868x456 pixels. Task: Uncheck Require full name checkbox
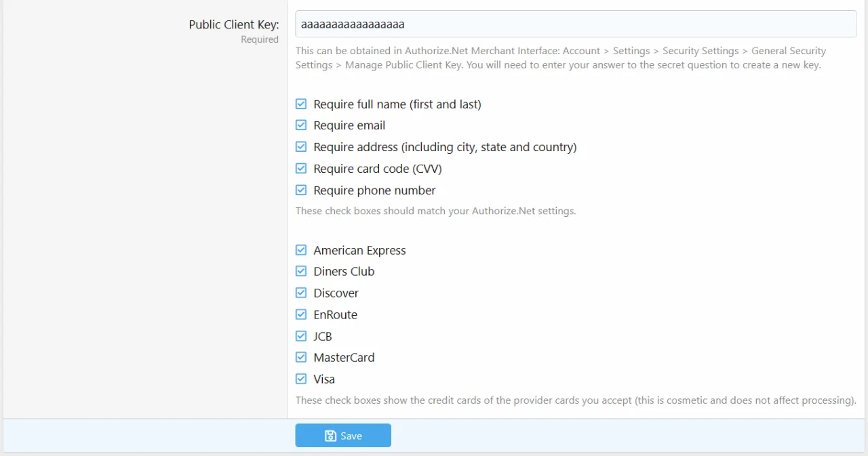tap(301, 104)
